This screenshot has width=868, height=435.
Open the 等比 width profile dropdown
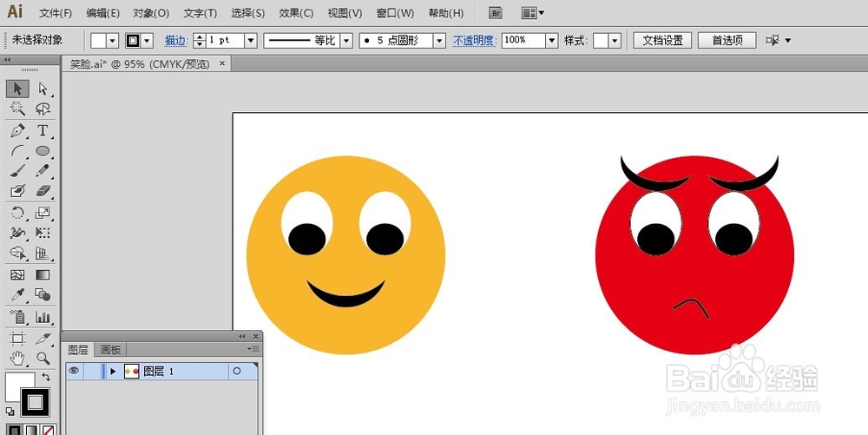[347, 41]
